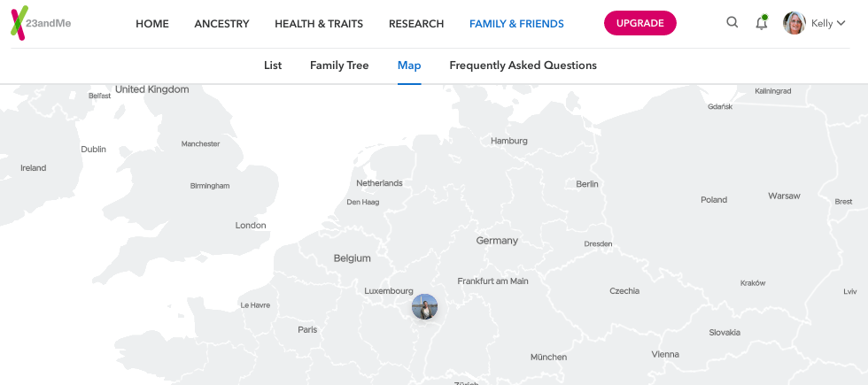Select the relative photo marker on map

pyautogui.click(x=425, y=307)
